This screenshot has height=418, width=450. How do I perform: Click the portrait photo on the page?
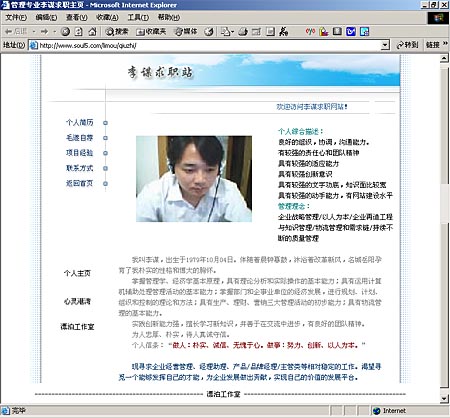tap(194, 179)
